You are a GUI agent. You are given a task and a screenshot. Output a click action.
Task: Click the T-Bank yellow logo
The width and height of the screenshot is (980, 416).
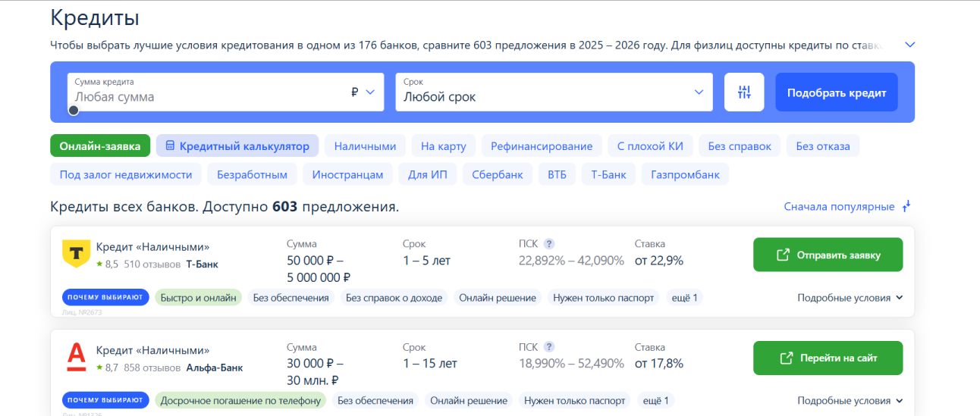[x=76, y=254]
